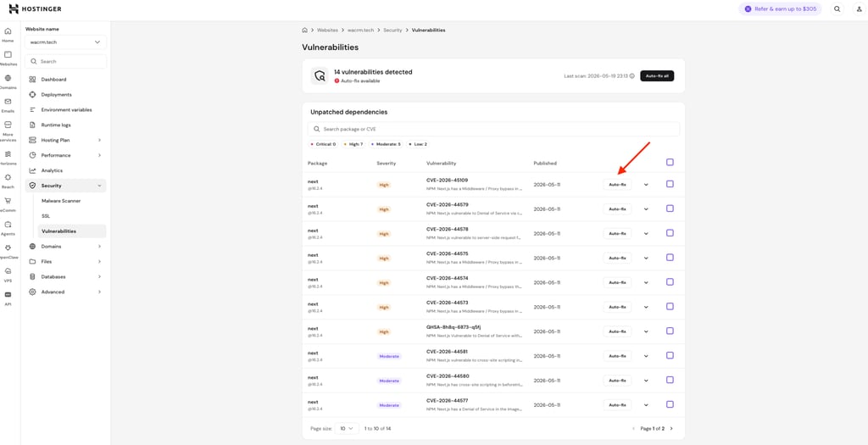868x445 pixels.
Task: Open OpenClaw in left rail
Action: (8, 252)
